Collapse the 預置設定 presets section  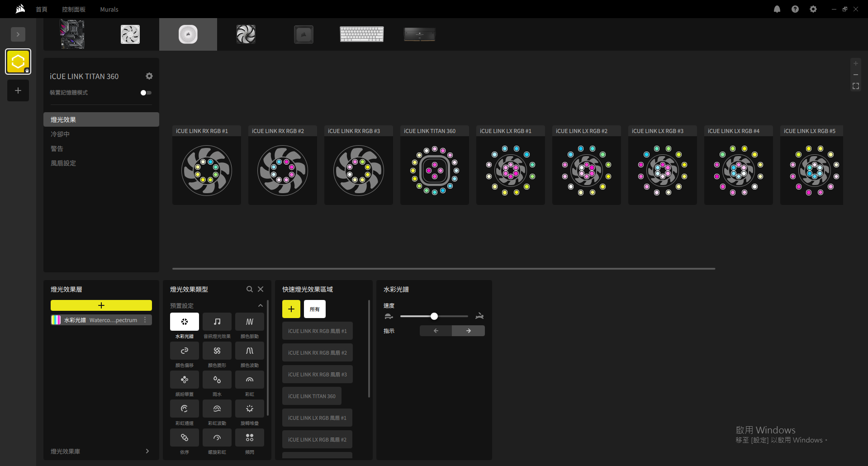(261, 306)
